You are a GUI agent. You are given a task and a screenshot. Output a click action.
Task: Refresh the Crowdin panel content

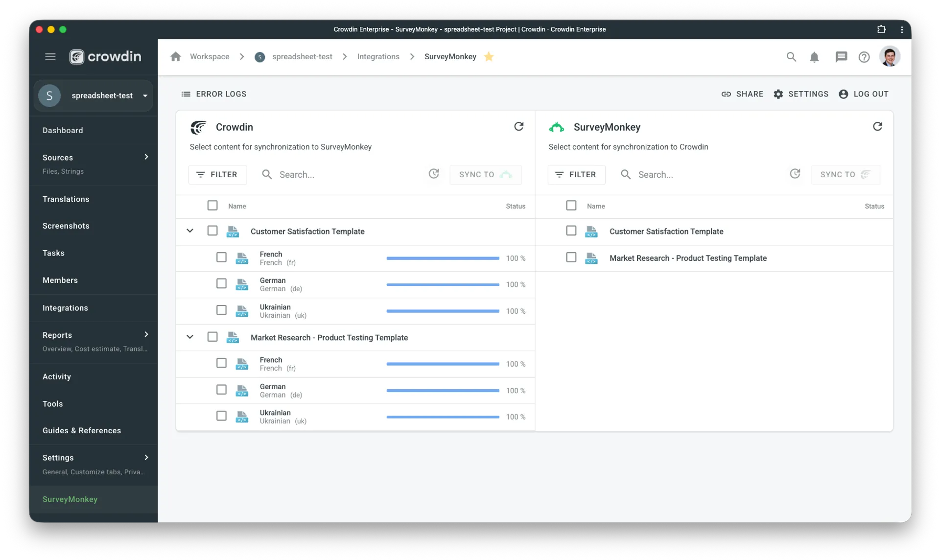click(518, 127)
